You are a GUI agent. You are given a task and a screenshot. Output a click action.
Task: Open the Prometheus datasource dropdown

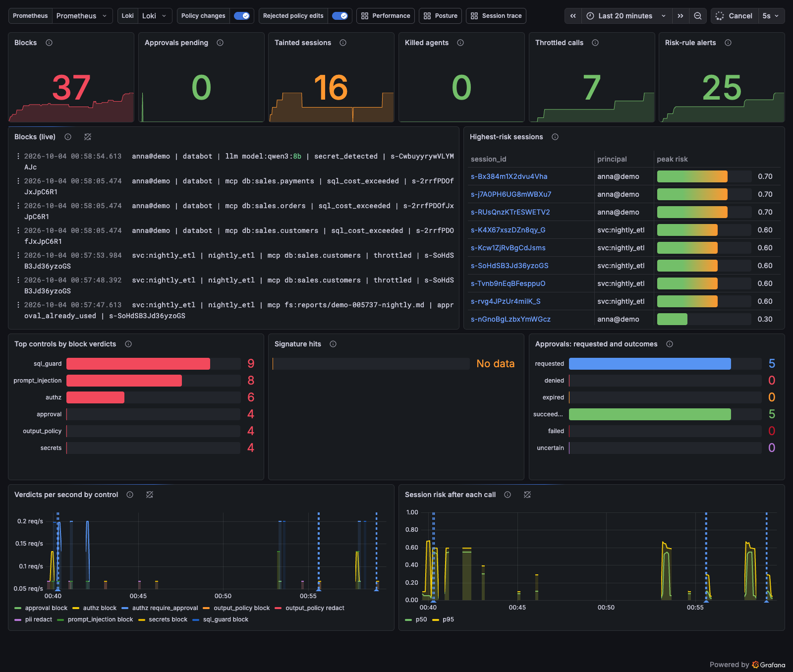coord(82,16)
